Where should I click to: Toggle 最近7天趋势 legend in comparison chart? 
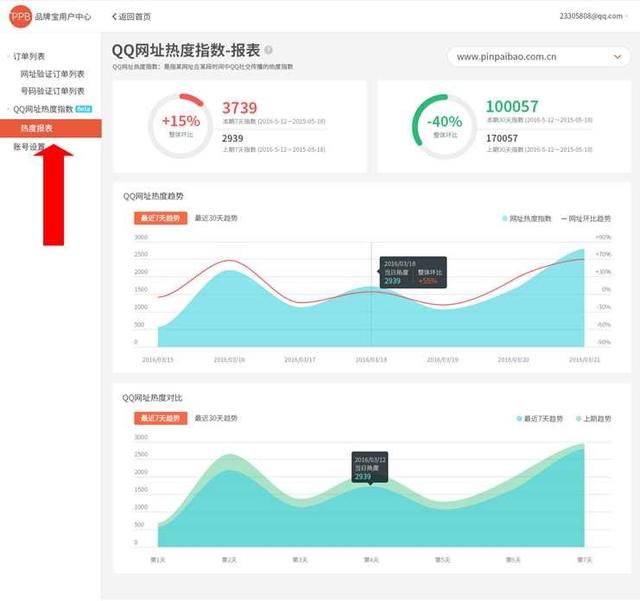pos(540,419)
